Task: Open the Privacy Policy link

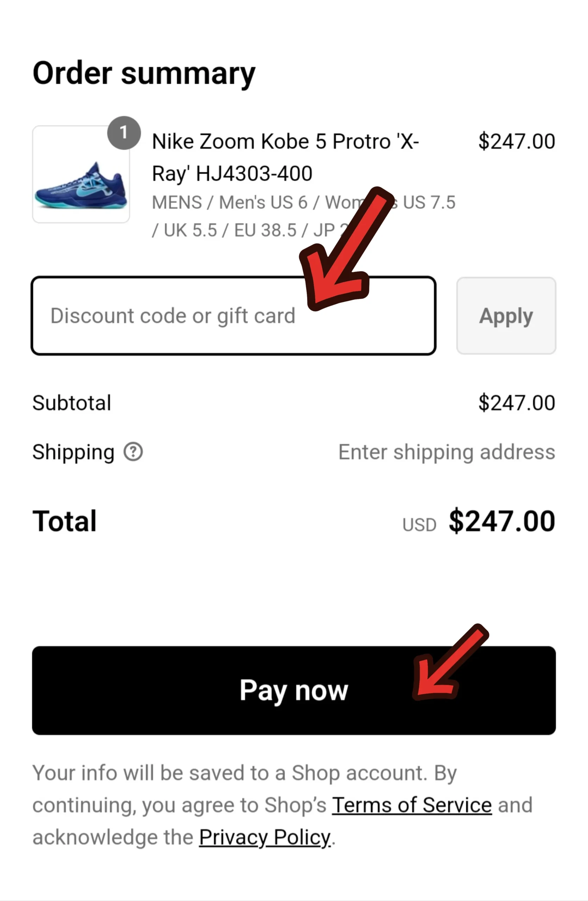Action: click(x=265, y=837)
